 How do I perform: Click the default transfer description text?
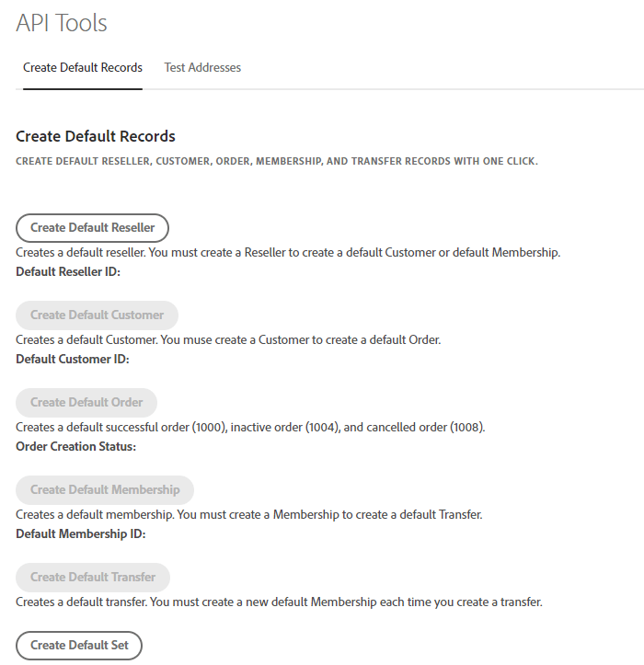(x=279, y=602)
